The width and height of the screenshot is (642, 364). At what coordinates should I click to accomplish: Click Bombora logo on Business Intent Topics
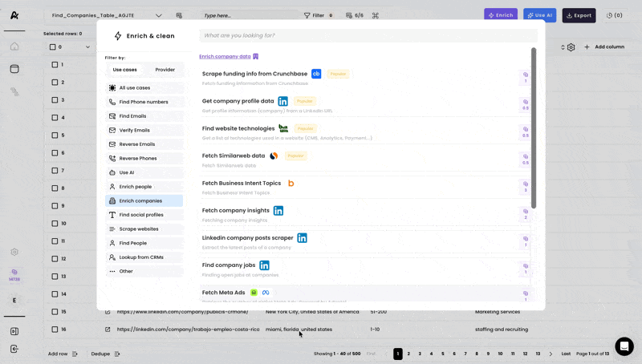click(x=291, y=184)
